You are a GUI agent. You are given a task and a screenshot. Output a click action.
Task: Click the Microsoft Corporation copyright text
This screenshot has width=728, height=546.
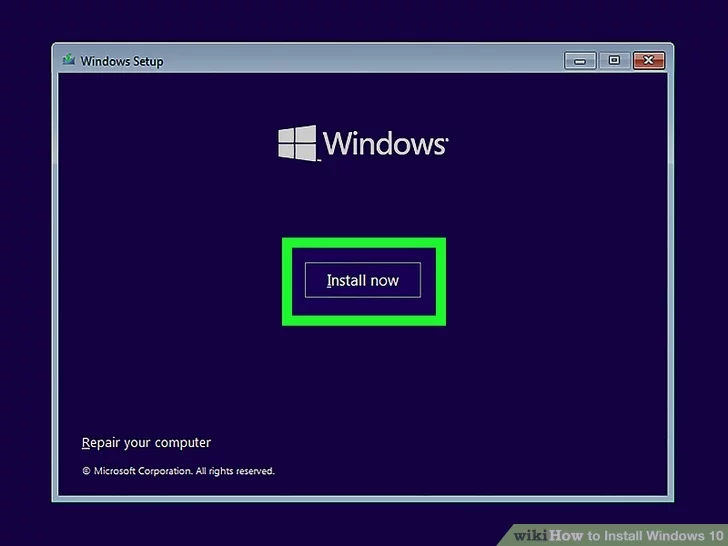[178, 471]
